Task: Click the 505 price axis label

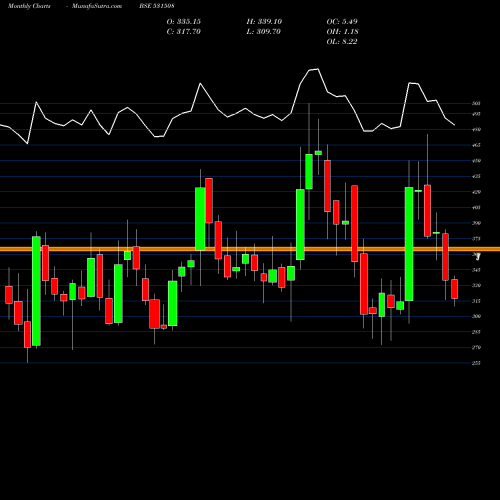Action: [476, 104]
